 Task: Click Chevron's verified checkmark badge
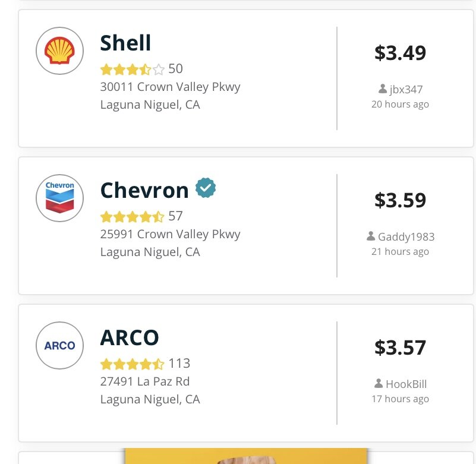click(x=206, y=188)
